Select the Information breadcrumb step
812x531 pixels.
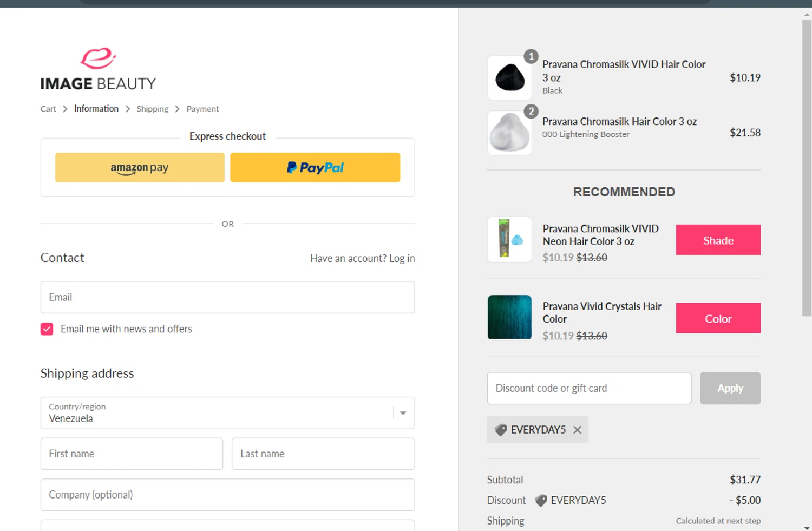click(x=96, y=109)
